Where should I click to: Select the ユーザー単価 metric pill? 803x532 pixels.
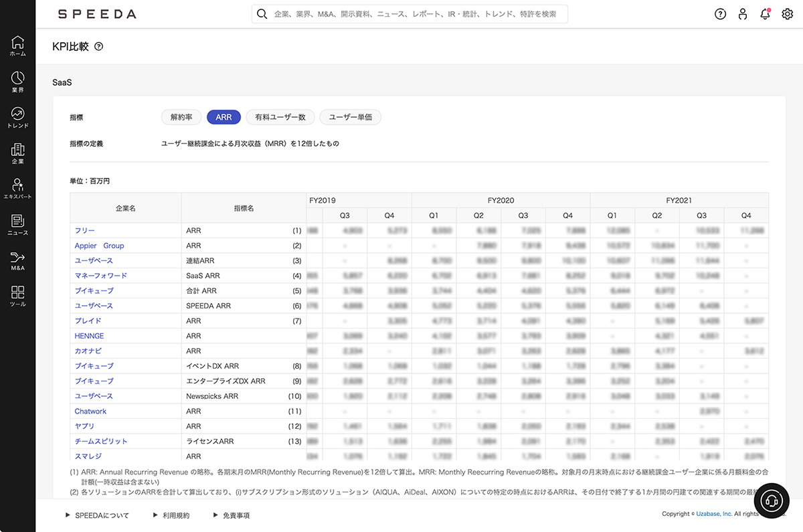[350, 117]
